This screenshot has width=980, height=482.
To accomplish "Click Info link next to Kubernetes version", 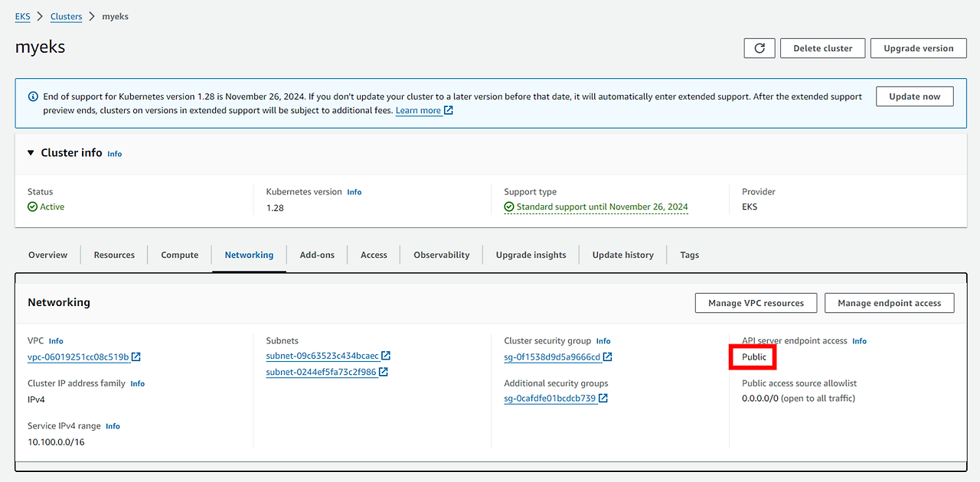I will [x=354, y=192].
